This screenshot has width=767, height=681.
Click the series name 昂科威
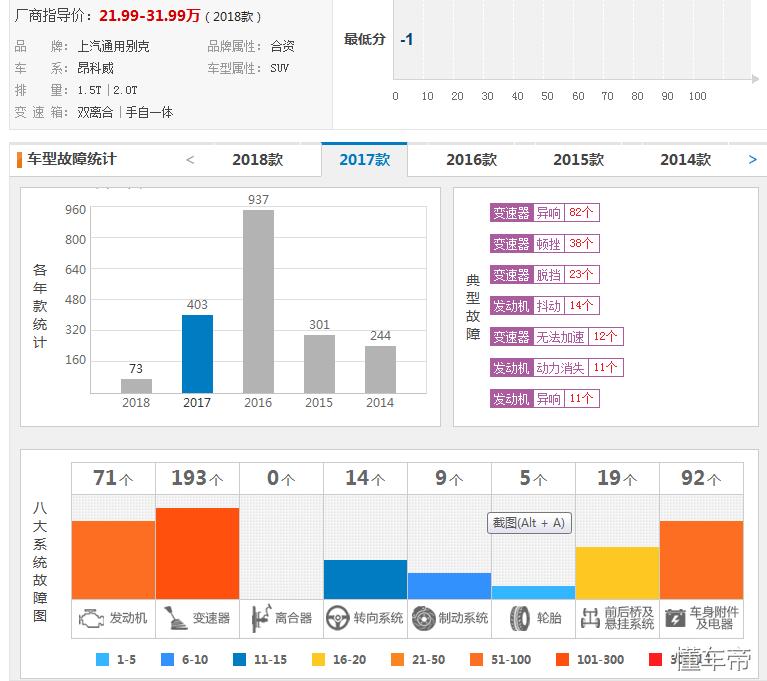click(95, 68)
